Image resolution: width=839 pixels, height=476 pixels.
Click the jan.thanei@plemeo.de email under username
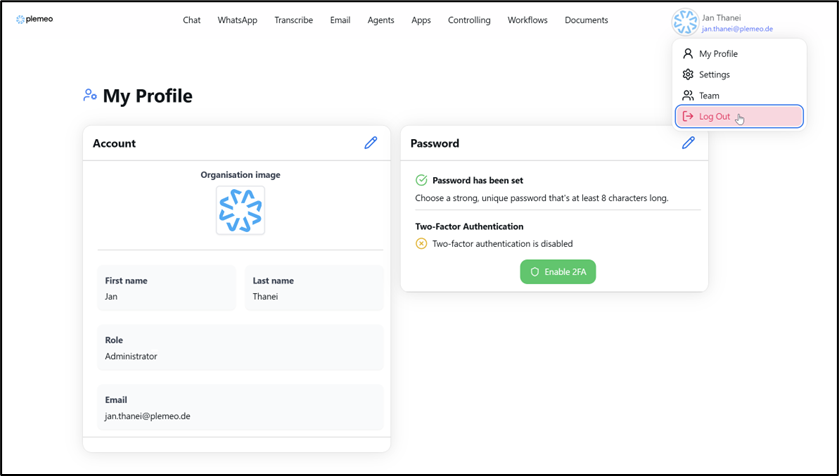[x=737, y=30]
